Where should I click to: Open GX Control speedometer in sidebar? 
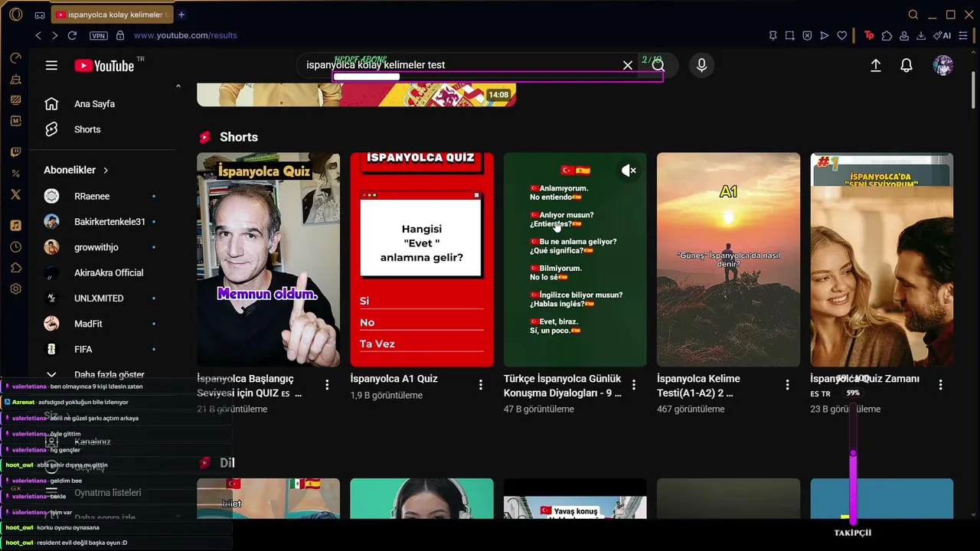click(x=15, y=58)
